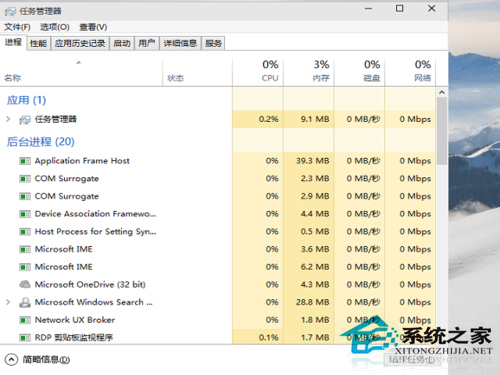Click the 0.5 MB memory value
The width and height of the screenshot is (500, 375).
coord(315,232)
